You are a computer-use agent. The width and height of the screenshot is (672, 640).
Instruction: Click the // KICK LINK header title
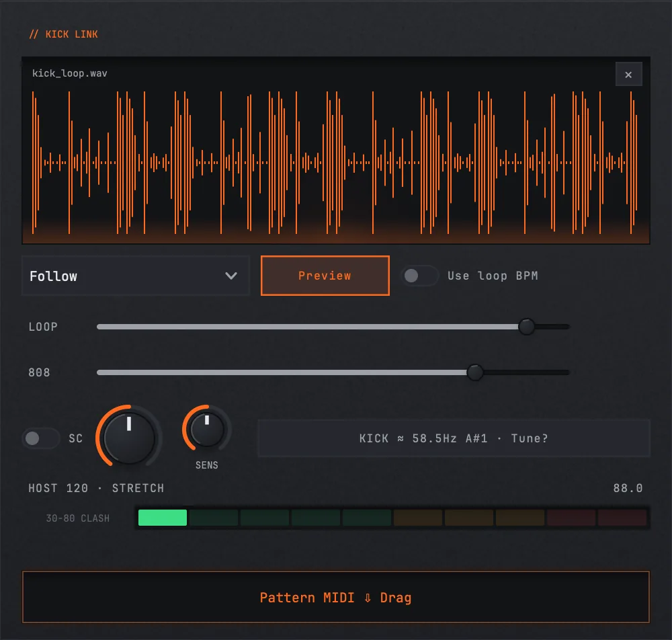point(63,34)
